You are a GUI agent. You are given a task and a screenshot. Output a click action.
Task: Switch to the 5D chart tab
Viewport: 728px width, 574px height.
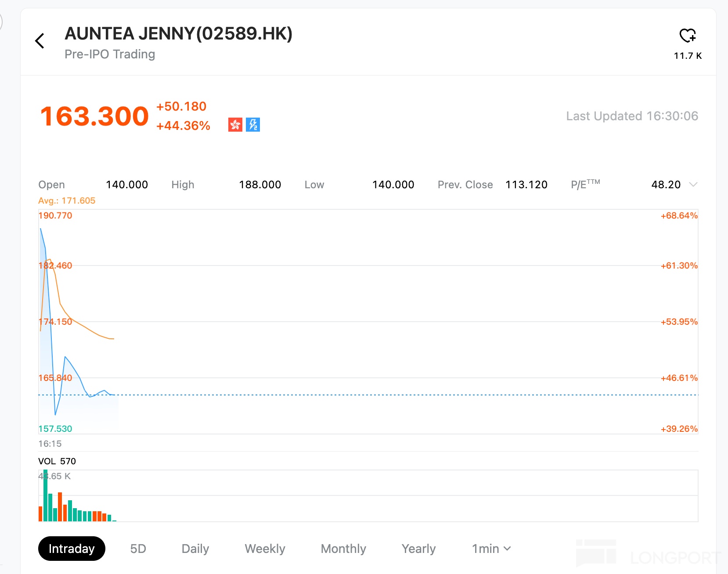[138, 549]
